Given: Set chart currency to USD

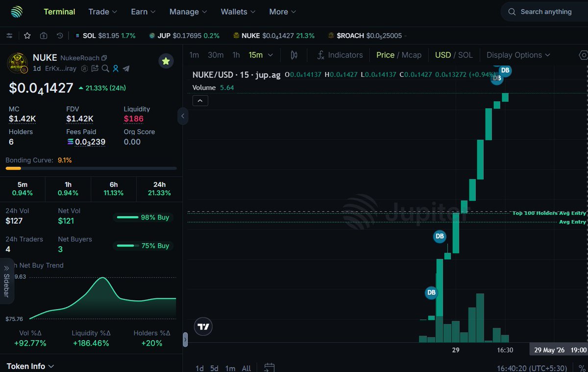Looking at the screenshot, I should pos(443,55).
